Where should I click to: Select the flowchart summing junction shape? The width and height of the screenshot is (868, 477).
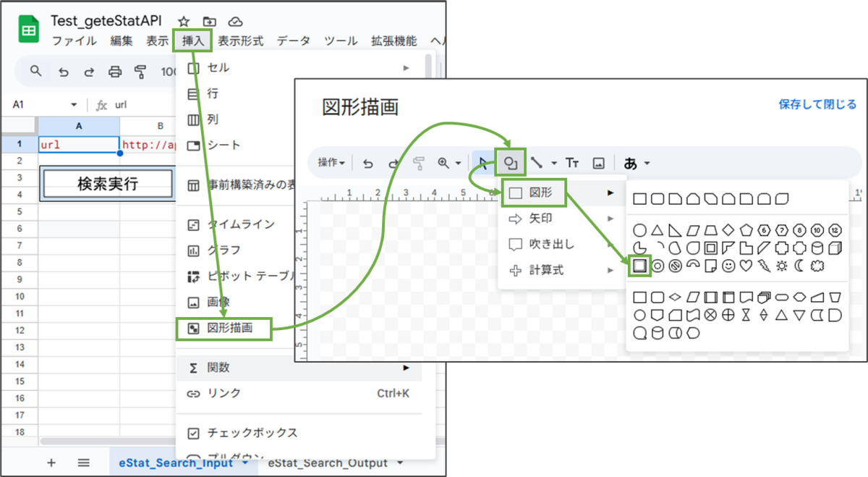(x=711, y=315)
